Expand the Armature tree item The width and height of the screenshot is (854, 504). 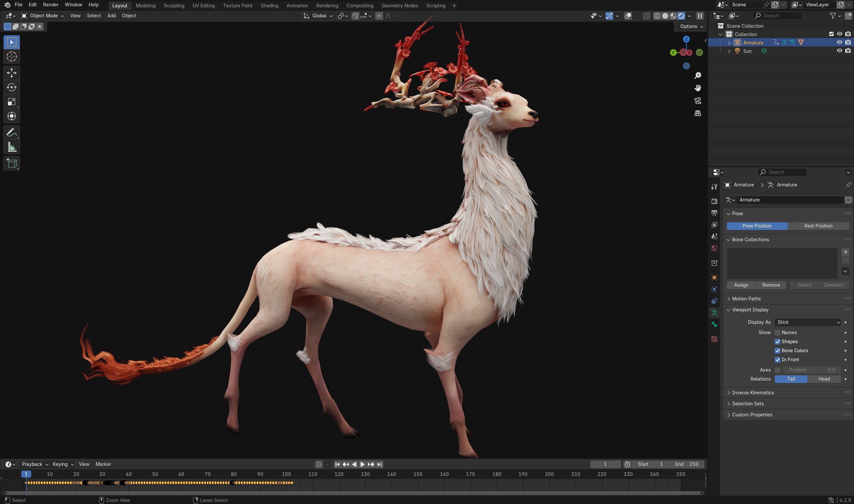[729, 42]
